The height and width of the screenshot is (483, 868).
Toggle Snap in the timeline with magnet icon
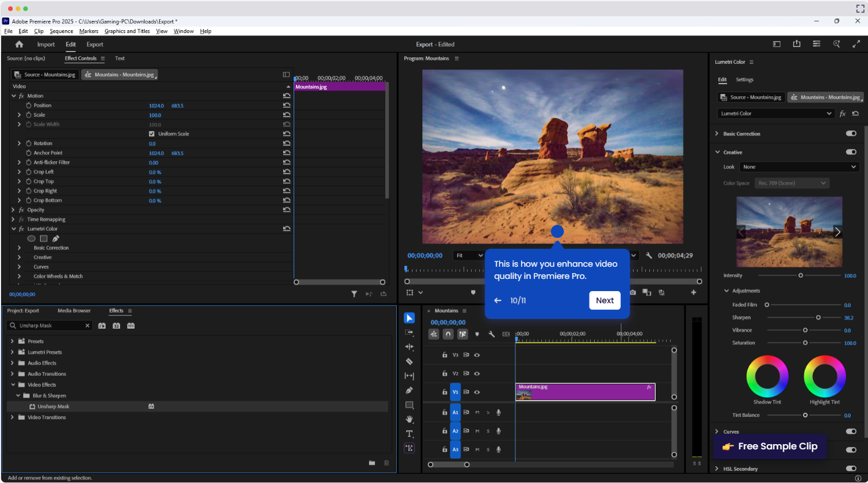pos(447,335)
